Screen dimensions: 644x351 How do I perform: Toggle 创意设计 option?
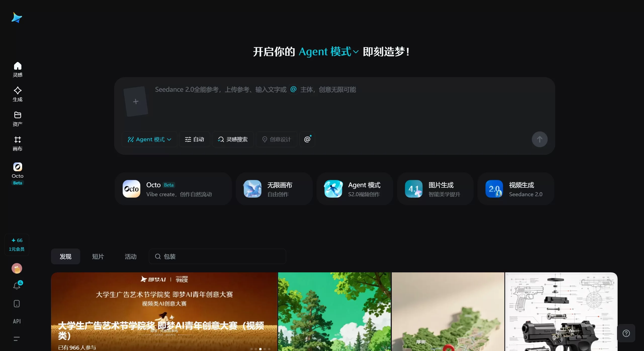[x=277, y=139]
